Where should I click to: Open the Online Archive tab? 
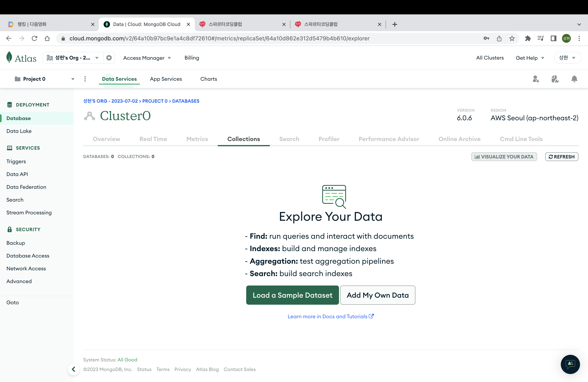460,139
